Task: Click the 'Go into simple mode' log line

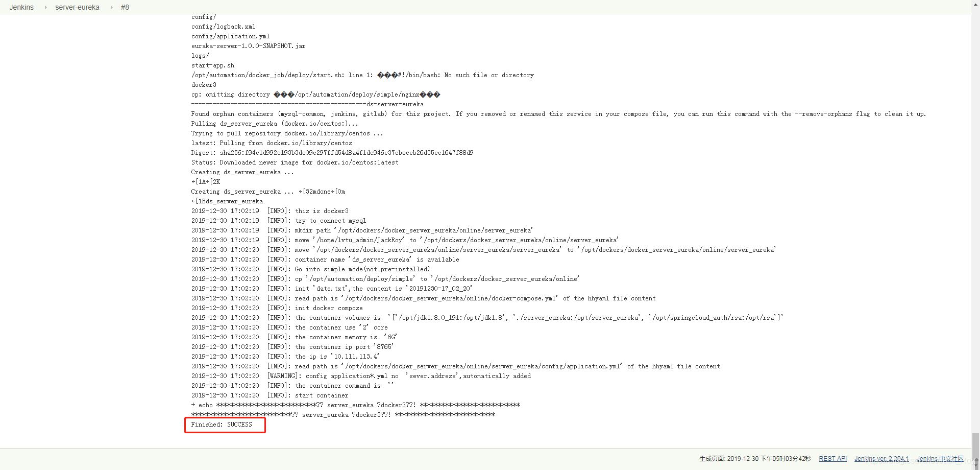Action: [x=310, y=269]
